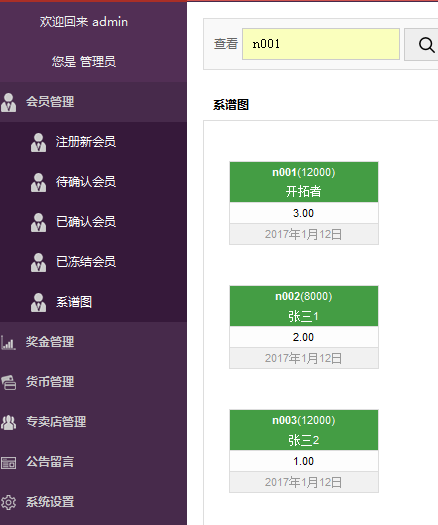Click the 会员管理 person icon
438x525 pixels.
click(8, 102)
